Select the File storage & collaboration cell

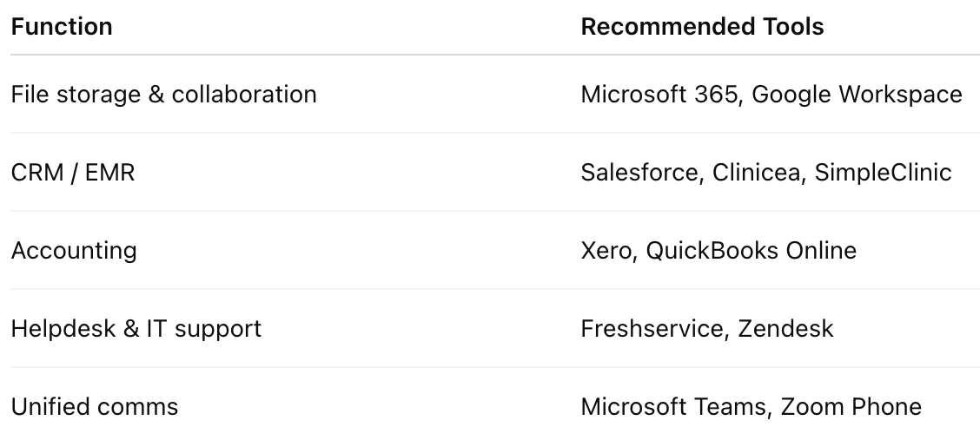[x=163, y=94]
